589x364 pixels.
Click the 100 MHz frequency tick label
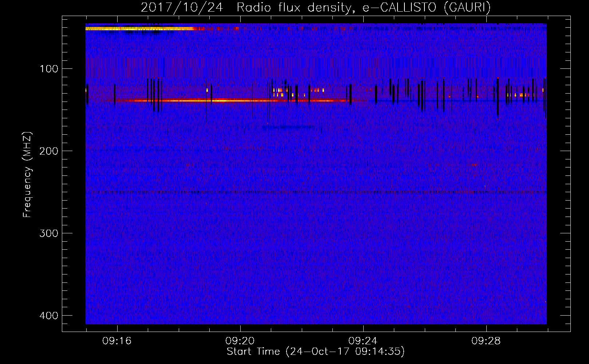pos(49,69)
